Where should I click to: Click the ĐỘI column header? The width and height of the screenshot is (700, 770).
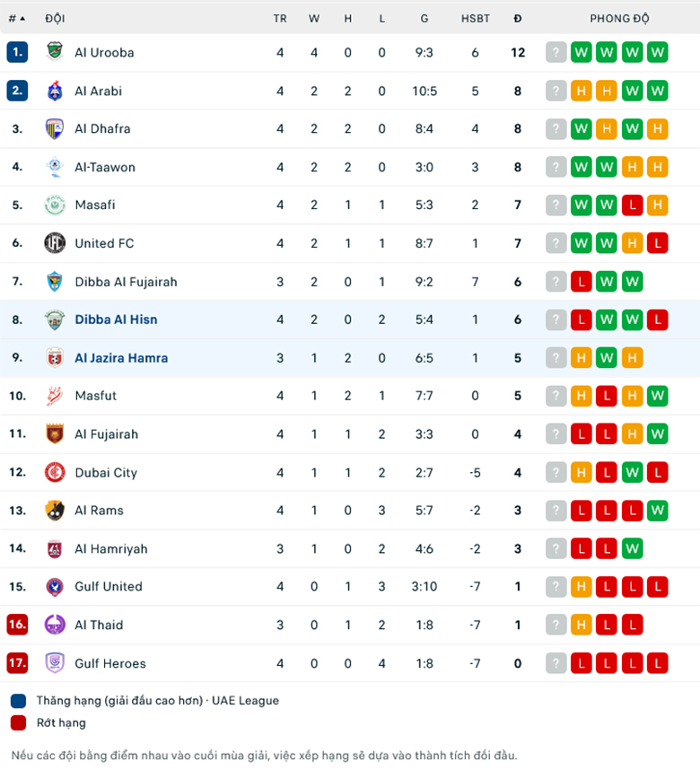pyautogui.click(x=55, y=18)
